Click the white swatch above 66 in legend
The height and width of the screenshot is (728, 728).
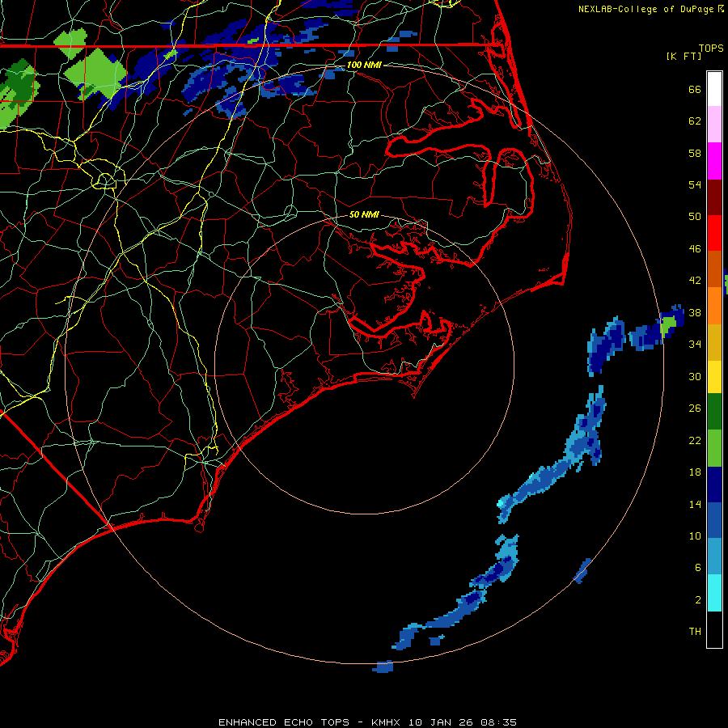coord(714,89)
